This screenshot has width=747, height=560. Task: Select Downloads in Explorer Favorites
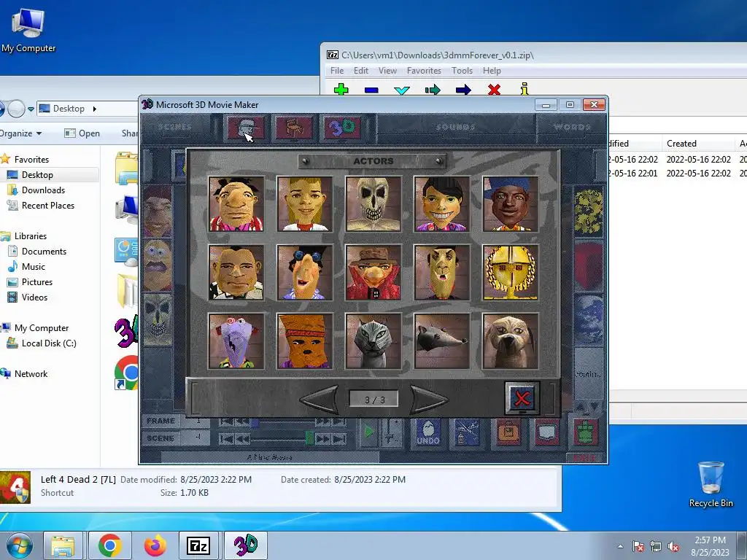click(x=43, y=190)
